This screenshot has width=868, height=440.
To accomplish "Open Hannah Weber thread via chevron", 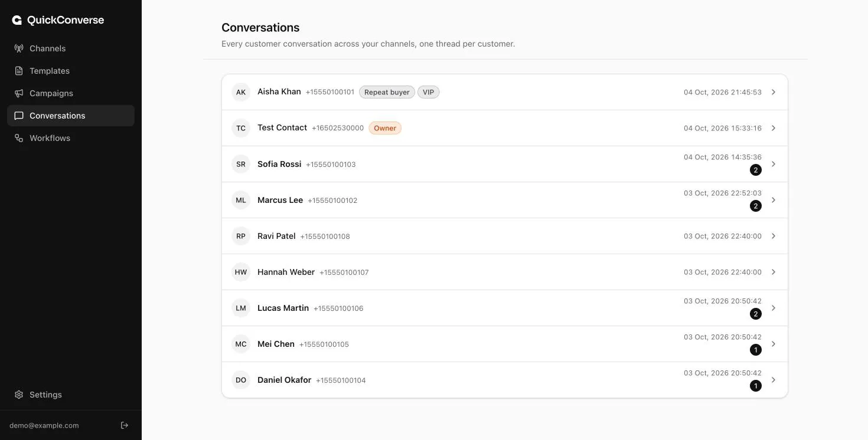I will click(774, 272).
